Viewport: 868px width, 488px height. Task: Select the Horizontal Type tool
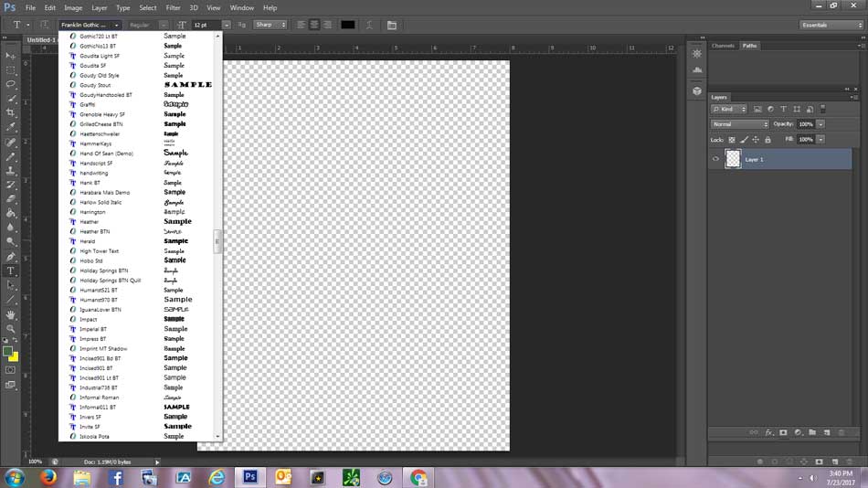[11, 271]
